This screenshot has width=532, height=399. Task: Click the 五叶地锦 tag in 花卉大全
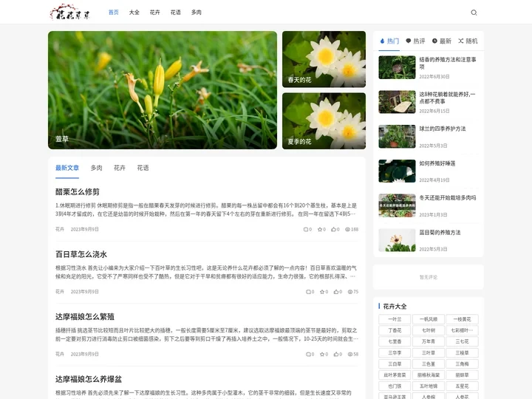tap(429, 386)
